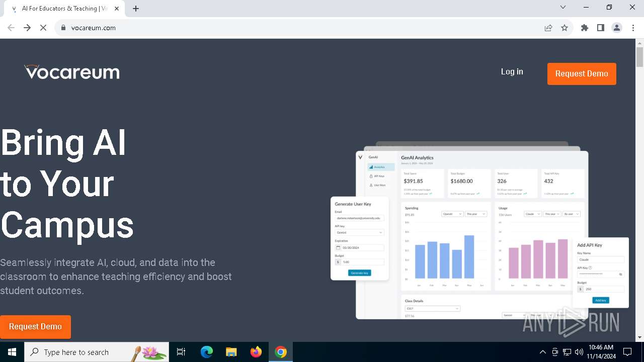
Task: Click the Vocareum logo
Action: 72,72
